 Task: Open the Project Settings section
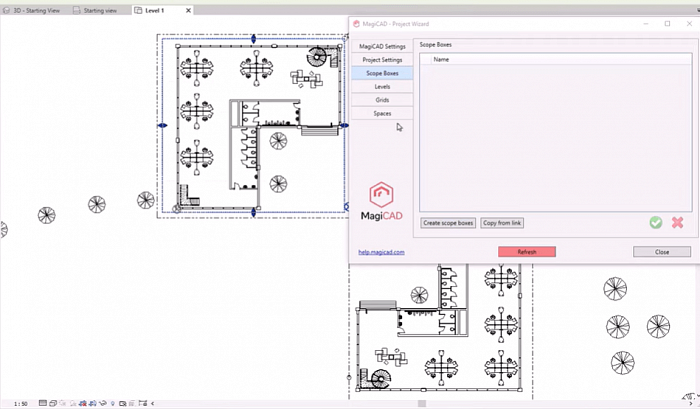(x=382, y=60)
